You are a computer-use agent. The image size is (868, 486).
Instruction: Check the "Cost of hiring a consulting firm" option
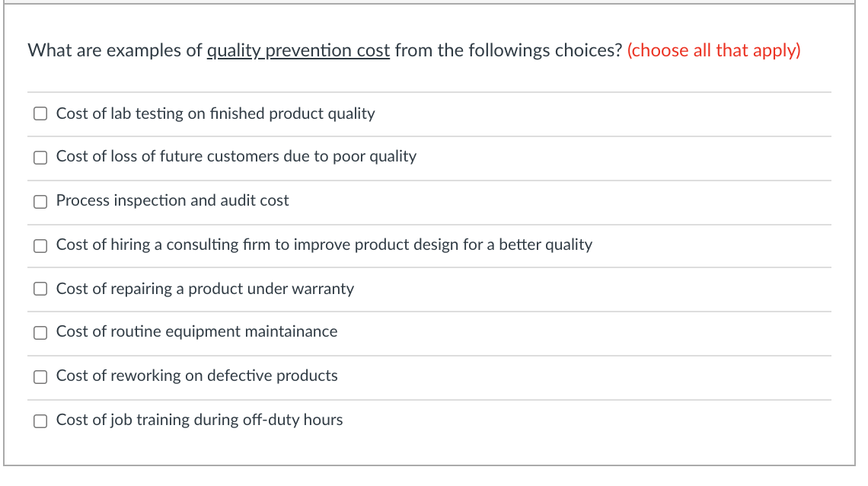click(x=40, y=245)
